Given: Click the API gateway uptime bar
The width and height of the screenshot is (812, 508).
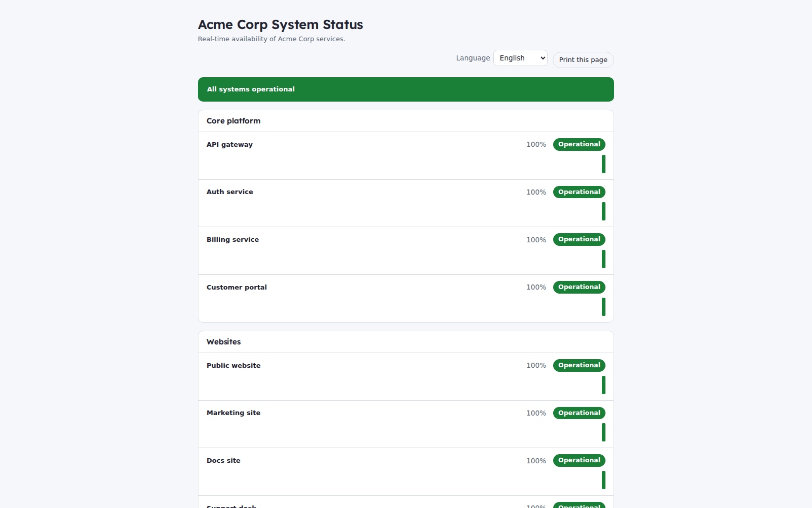Looking at the screenshot, I should coord(603,164).
